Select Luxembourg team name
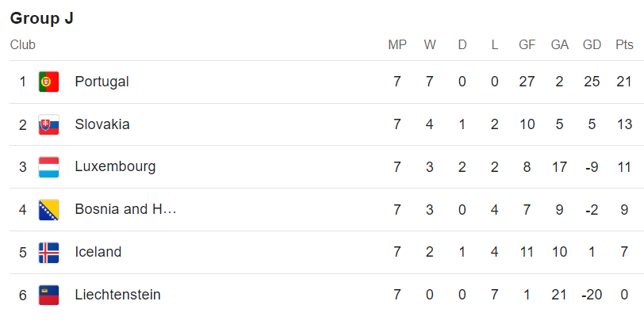The image size is (644, 324). coord(115,167)
